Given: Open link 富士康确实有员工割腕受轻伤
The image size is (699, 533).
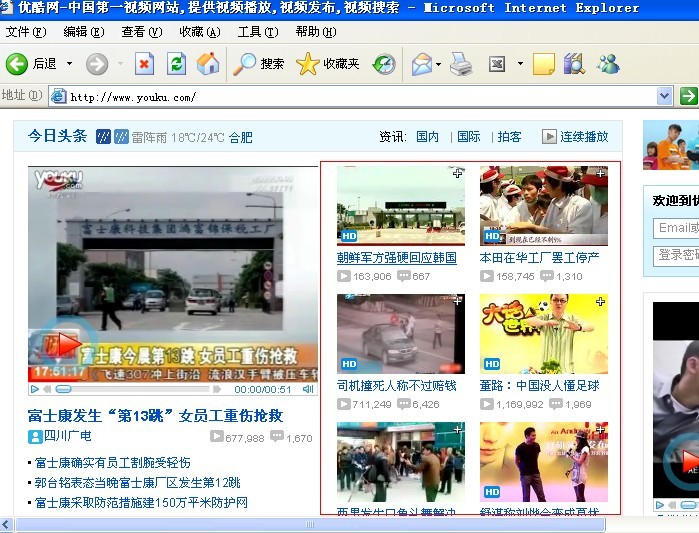Looking at the screenshot, I should point(113,463).
